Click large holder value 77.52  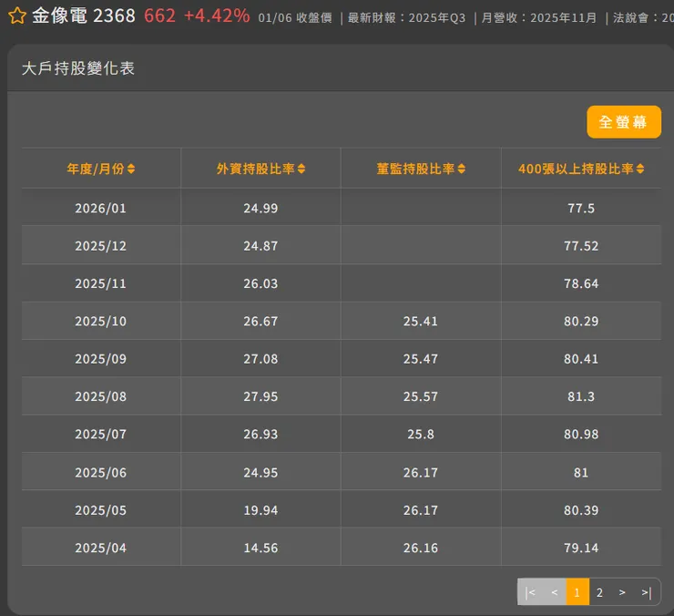point(581,246)
